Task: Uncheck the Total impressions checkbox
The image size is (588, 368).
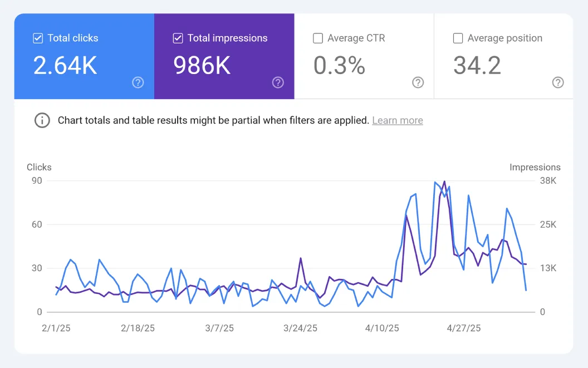Action: 178,38
